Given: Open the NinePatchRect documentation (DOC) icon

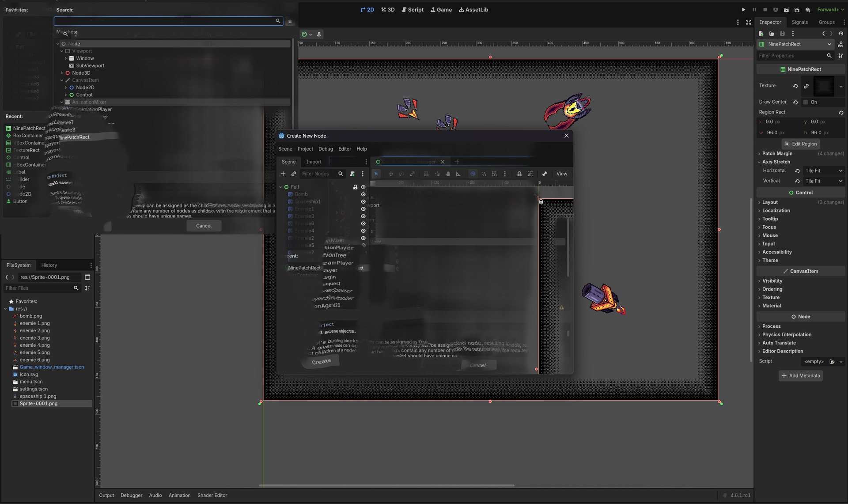Looking at the screenshot, I should 840,44.
